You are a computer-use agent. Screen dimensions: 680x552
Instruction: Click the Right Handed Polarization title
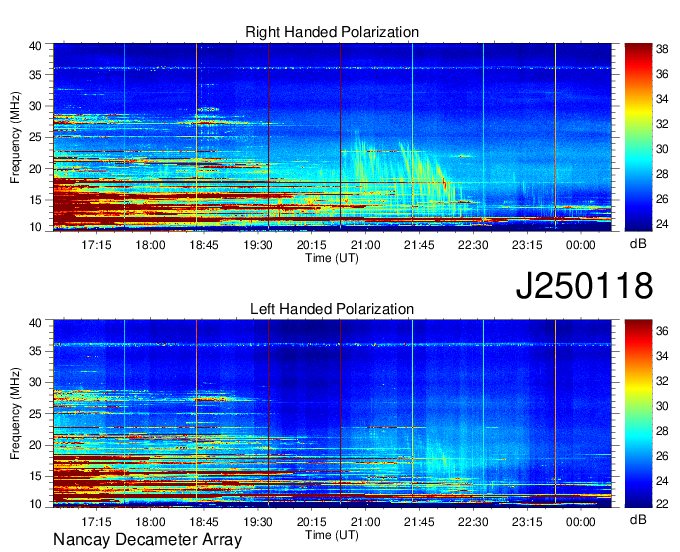(x=332, y=32)
